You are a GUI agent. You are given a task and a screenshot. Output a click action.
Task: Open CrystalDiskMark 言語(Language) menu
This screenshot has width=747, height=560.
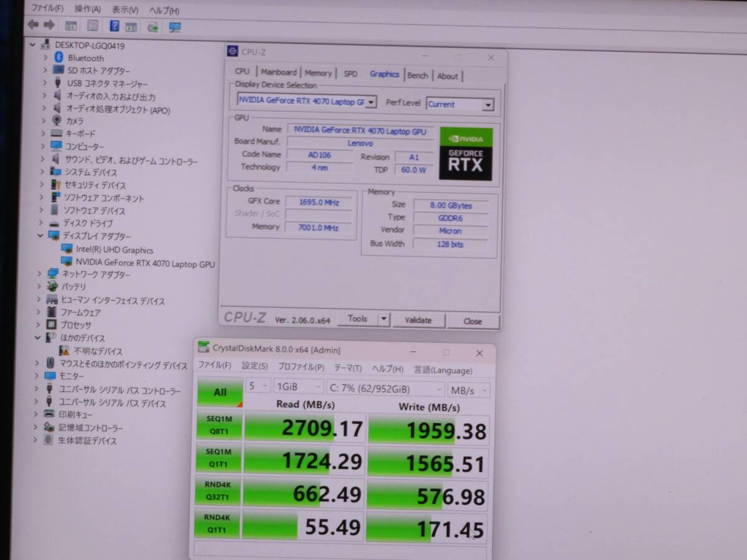coord(443,370)
